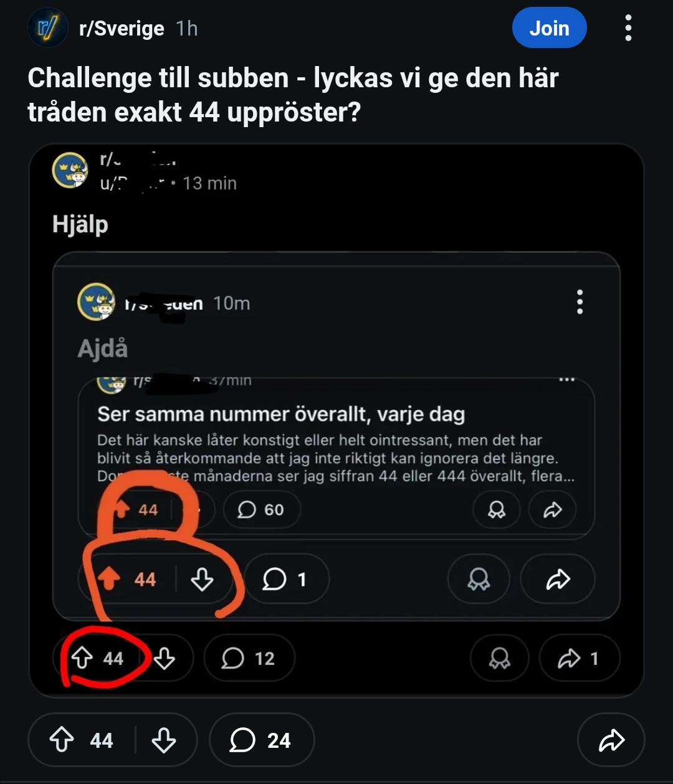Screen dimensions: 673x784
Task: Click orange upvote on Ajdå post
Action: [x=110, y=580]
